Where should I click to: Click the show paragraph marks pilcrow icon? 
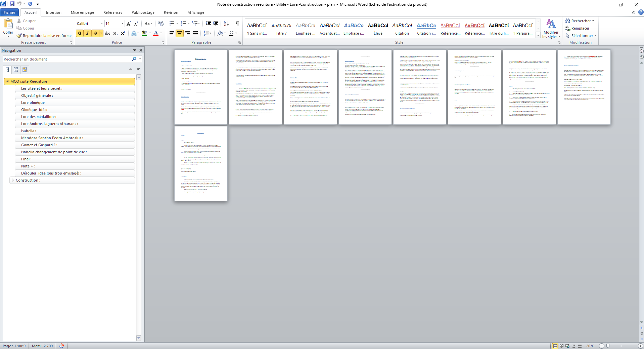[237, 24]
